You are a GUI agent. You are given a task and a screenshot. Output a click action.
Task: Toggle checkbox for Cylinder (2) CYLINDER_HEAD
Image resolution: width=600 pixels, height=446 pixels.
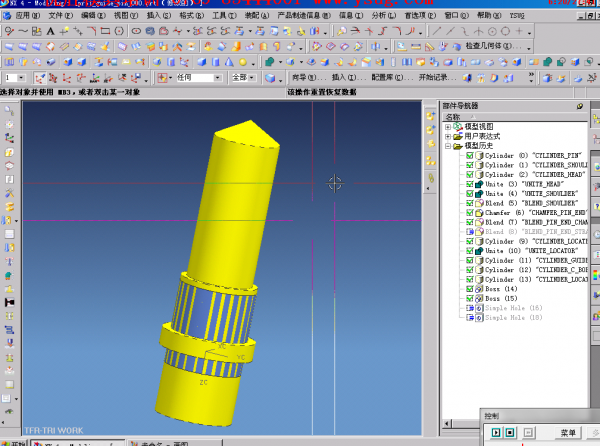click(470, 175)
